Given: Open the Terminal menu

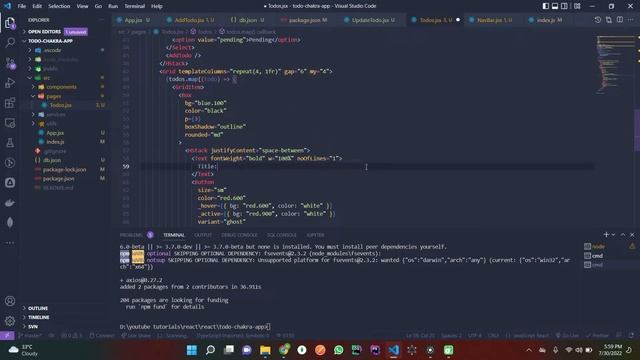Looking at the screenshot, I should click(x=135, y=6).
